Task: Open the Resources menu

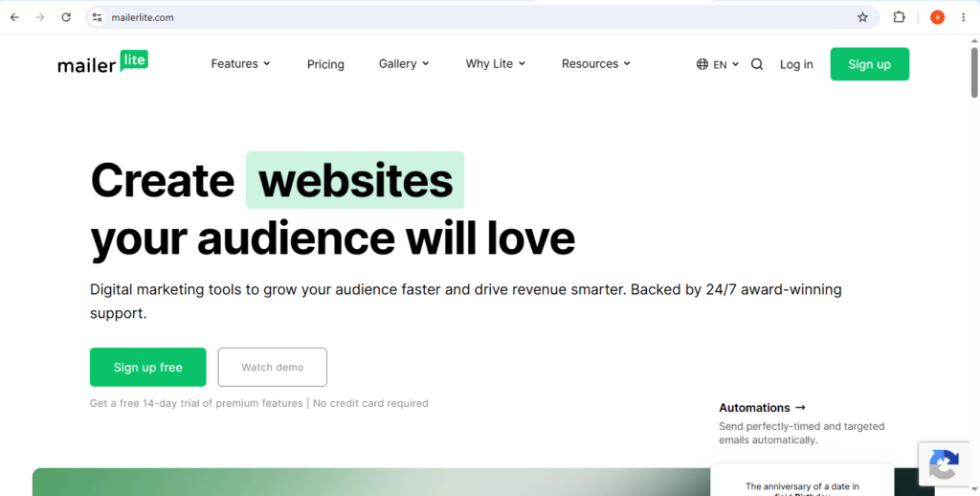Action: tap(596, 64)
